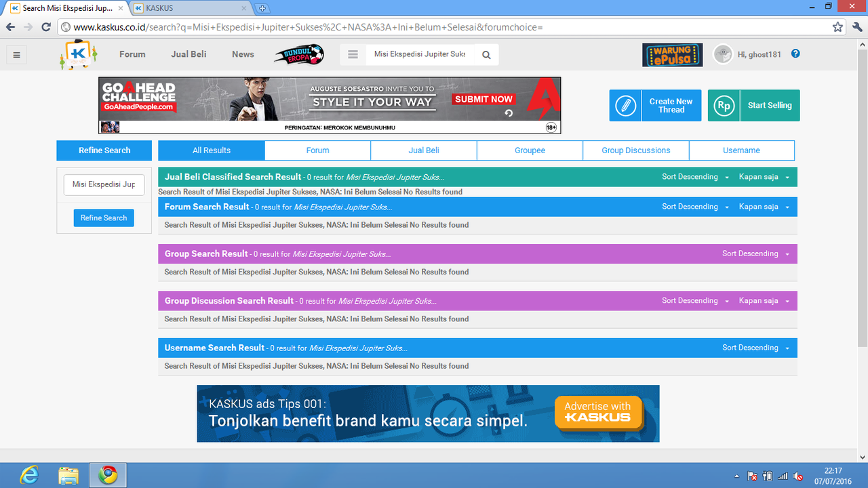Reload the page in Chrome
This screenshot has height=488, width=868.
[46, 27]
